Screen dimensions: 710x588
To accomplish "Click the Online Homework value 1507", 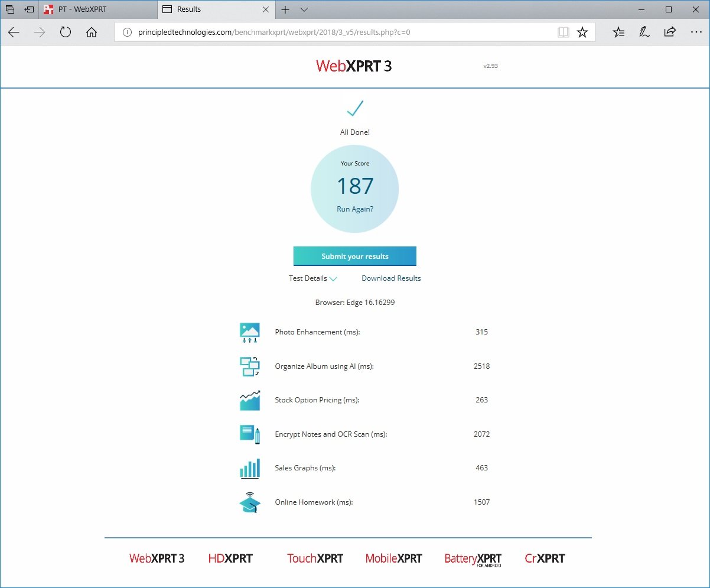I will (x=482, y=502).
